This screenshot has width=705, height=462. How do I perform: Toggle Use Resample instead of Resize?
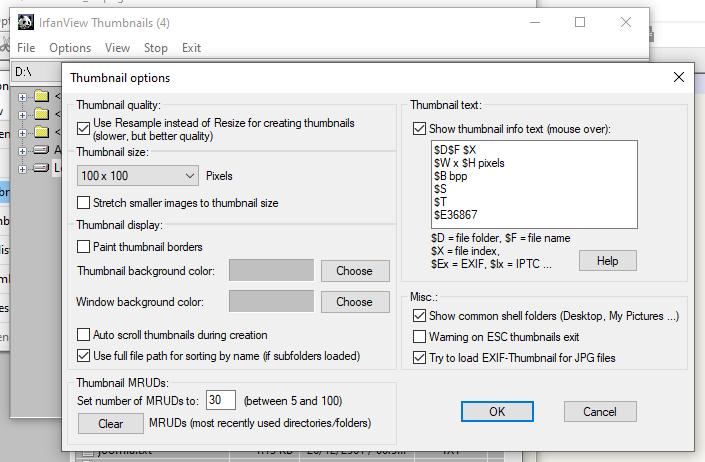coord(84,128)
